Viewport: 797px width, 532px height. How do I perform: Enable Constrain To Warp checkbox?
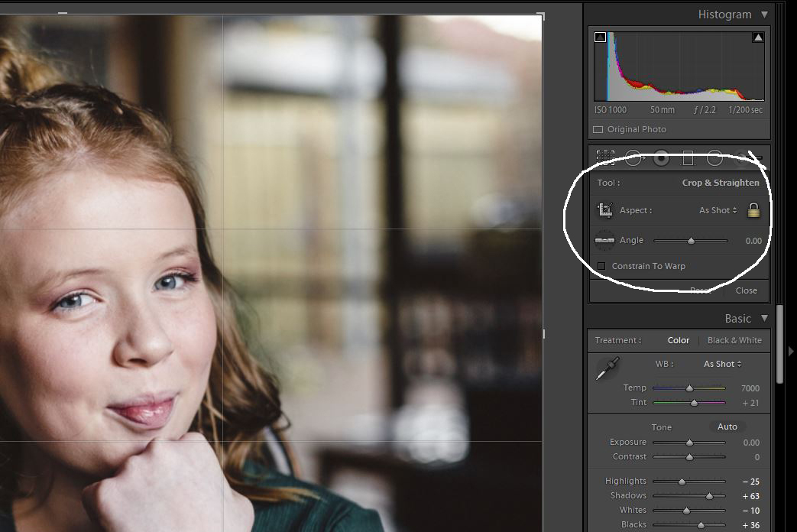point(601,266)
